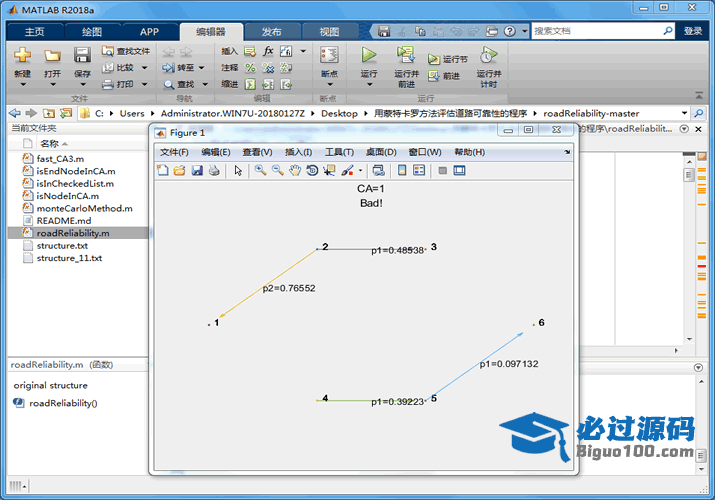Select structure_11.txt file
This screenshot has width=715, height=500.
[x=78, y=258]
